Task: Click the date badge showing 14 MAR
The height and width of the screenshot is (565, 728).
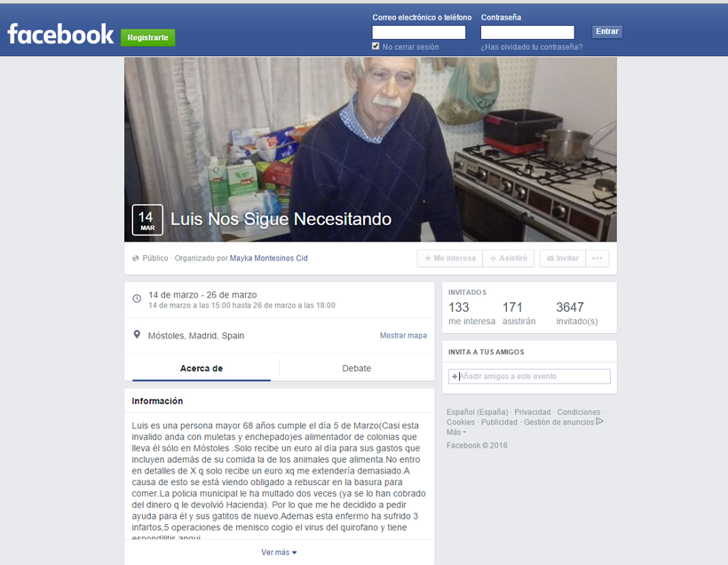Action: [x=147, y=219]
